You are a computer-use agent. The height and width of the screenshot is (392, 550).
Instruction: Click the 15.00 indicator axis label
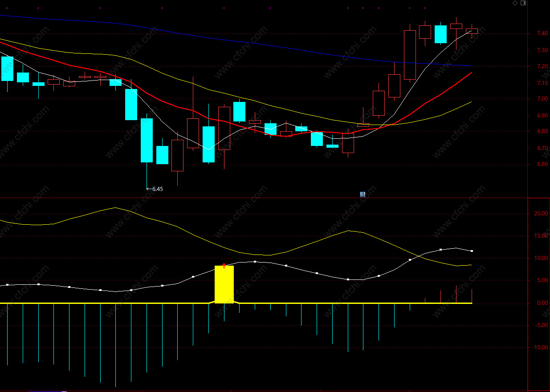[541, 236]
